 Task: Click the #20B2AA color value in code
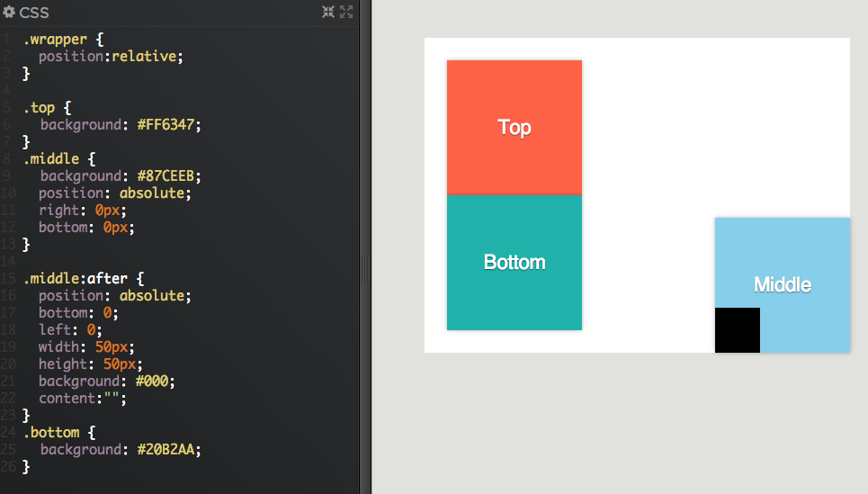(x=166, y=449)
